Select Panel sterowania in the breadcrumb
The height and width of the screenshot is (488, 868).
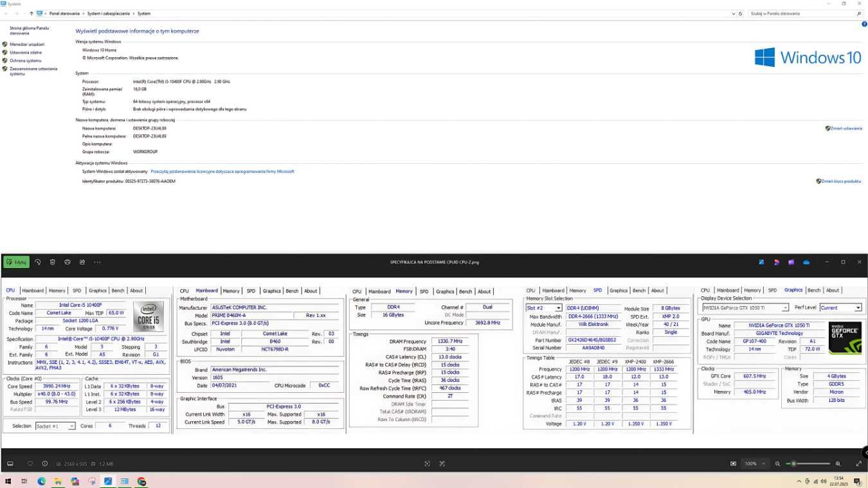[x=63, y=13]
